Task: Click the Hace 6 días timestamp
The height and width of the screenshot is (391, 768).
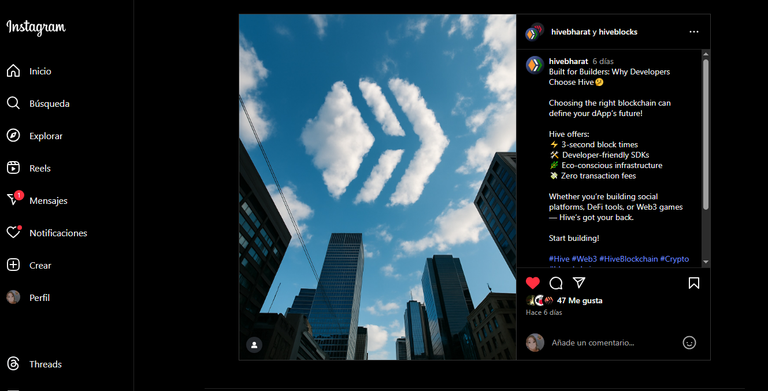Action: coord(544,312)
